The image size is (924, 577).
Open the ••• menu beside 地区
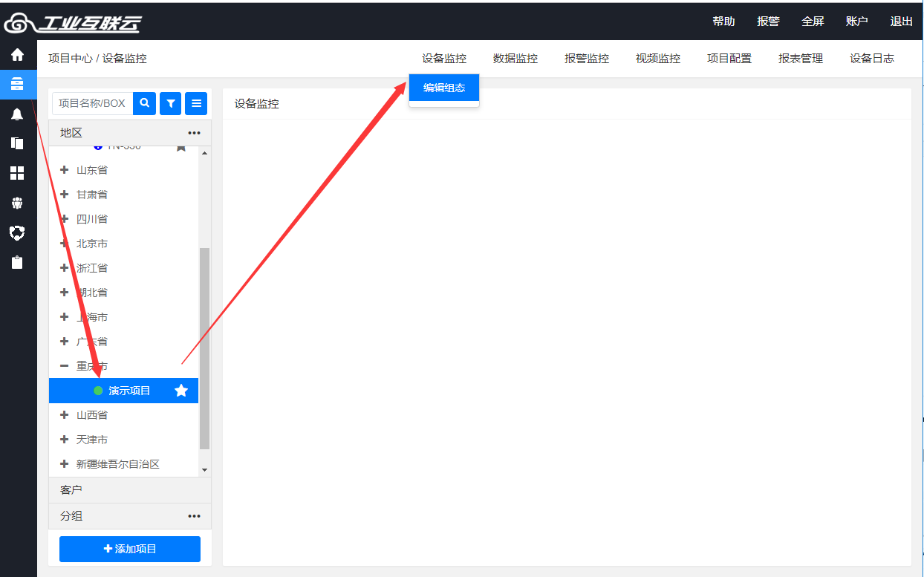[x=195, y=133]
